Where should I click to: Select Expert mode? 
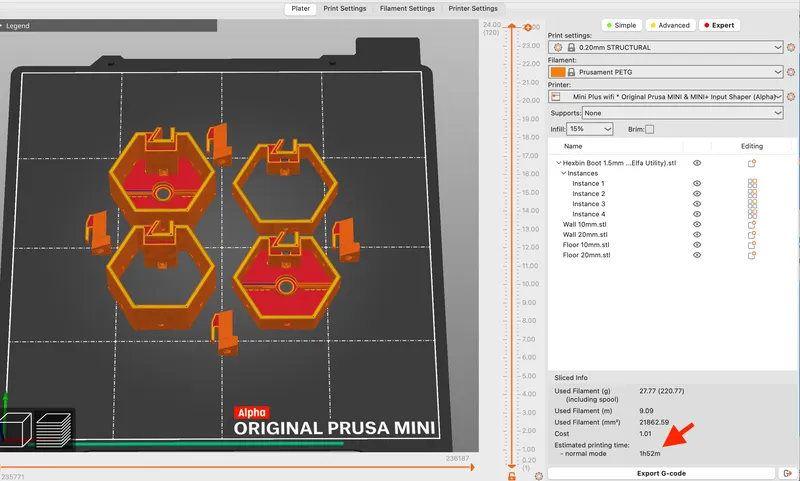(x=719, y=25)
